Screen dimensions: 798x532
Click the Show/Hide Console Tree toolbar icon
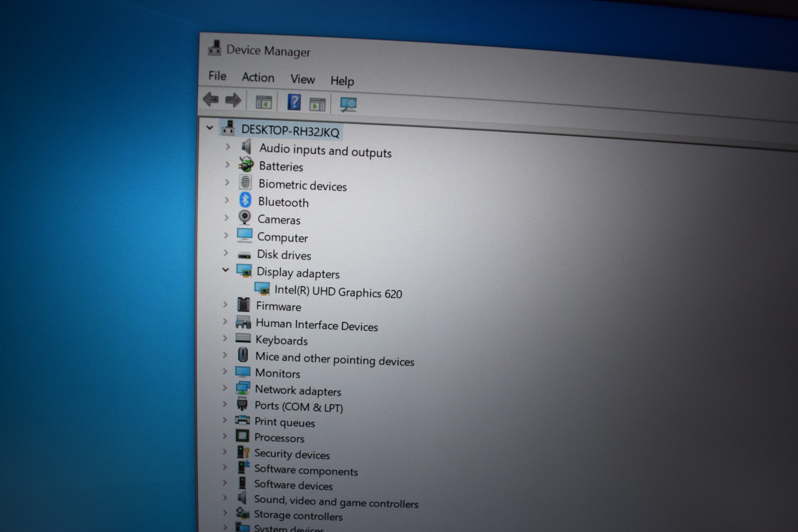pos(264,103)
